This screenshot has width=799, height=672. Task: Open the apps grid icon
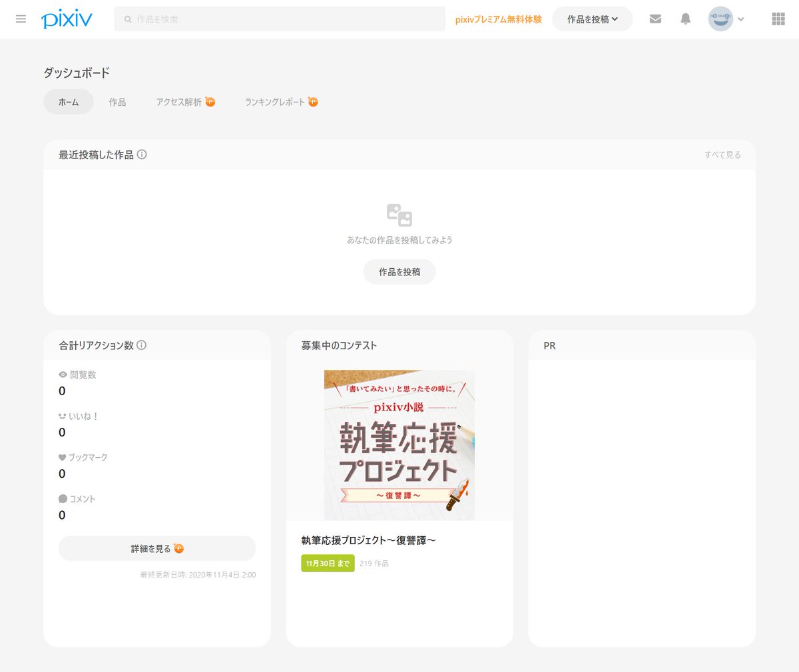778,19
